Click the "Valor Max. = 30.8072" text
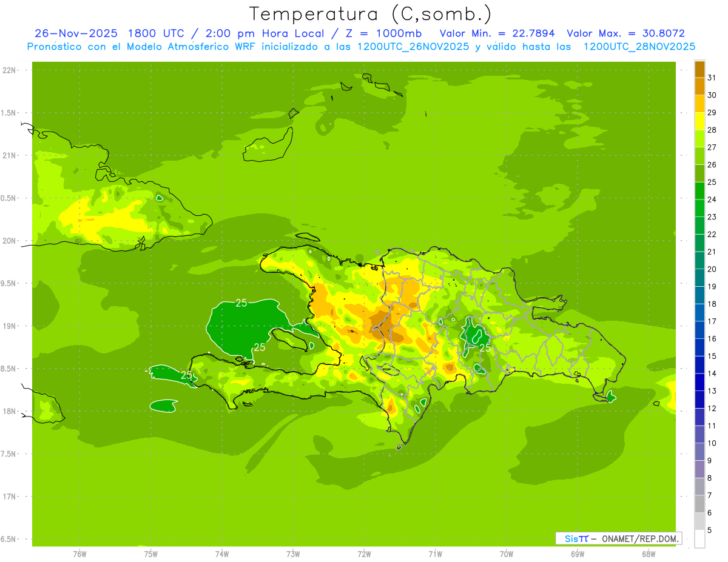Viewport: 728px width, 562px height. coord(625,33)
